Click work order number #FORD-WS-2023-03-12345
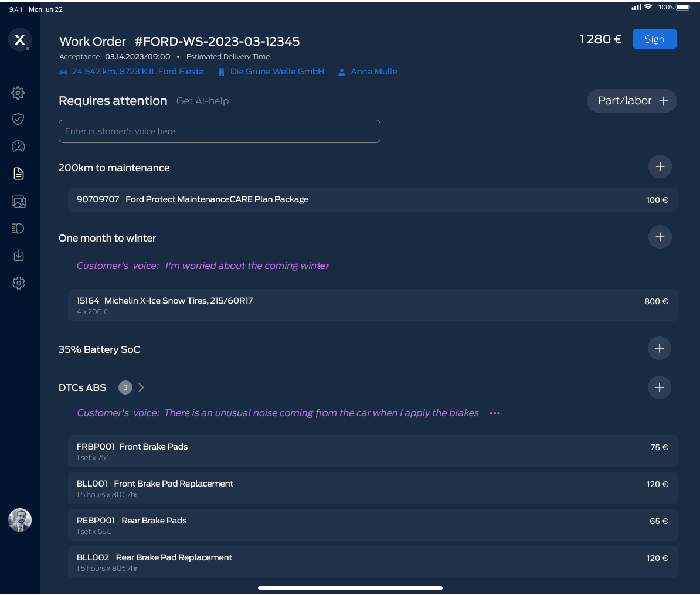 tap(217, 42)
